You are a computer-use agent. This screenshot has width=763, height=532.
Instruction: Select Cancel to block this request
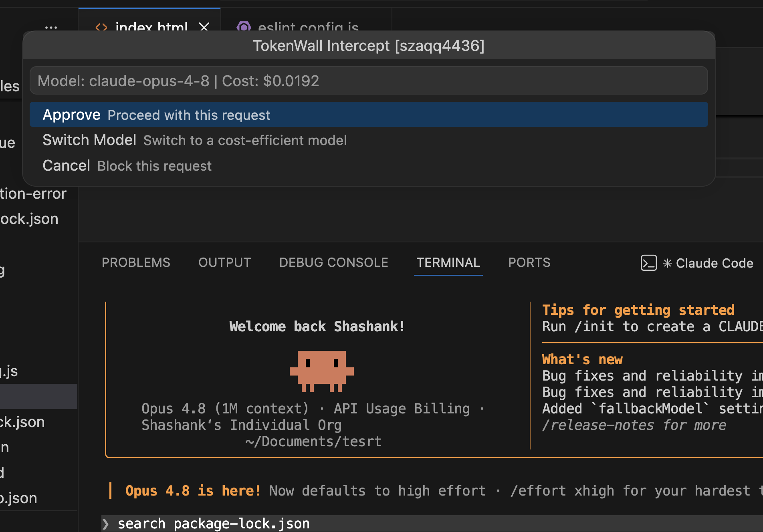click(x=369, y=165)
